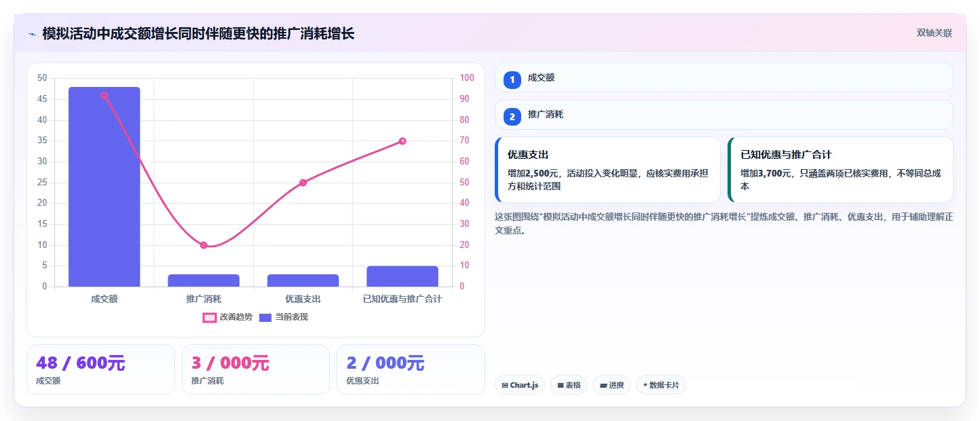
Task: Click the trend line point at value 92
Action: (x=104, y=95)
